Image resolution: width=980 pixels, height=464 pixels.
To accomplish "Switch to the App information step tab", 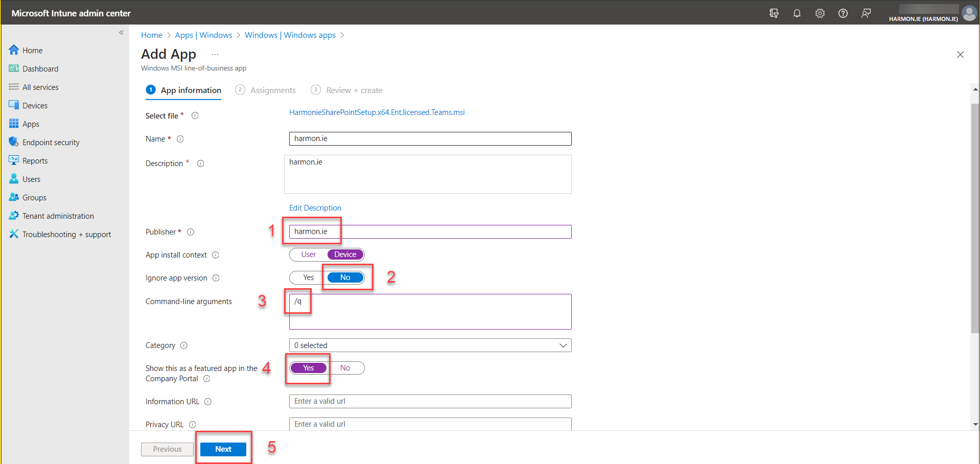I will click(x=183, y=90).
